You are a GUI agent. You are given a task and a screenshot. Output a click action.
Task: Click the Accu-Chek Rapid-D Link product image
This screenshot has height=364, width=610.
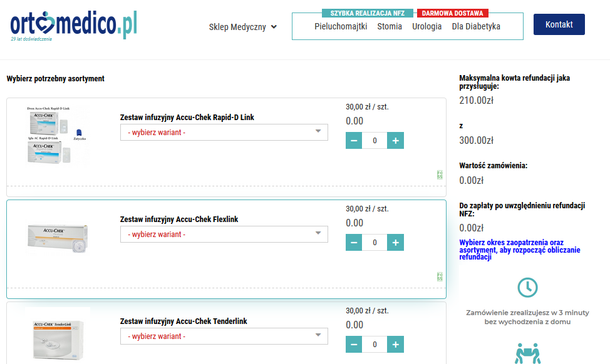(x=57, y=135)
